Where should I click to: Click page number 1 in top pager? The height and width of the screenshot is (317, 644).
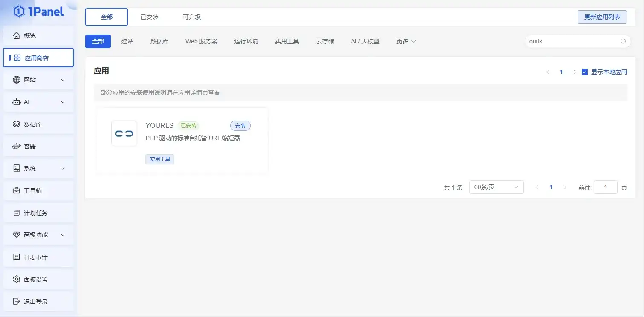pyautogui.click(x=561, y=72)
